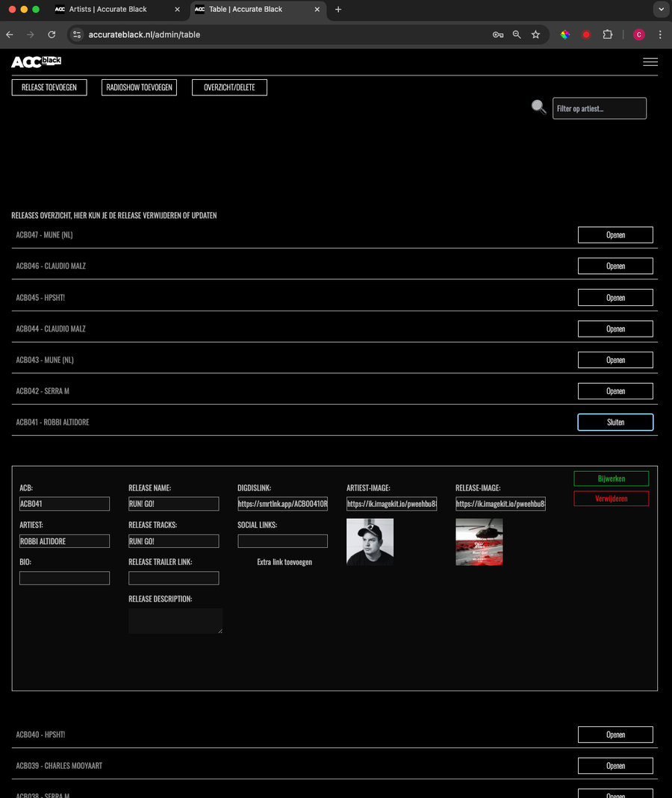Click Extra link toevoegen
This screenshot has height=798, width=672.
pos(284,562)
